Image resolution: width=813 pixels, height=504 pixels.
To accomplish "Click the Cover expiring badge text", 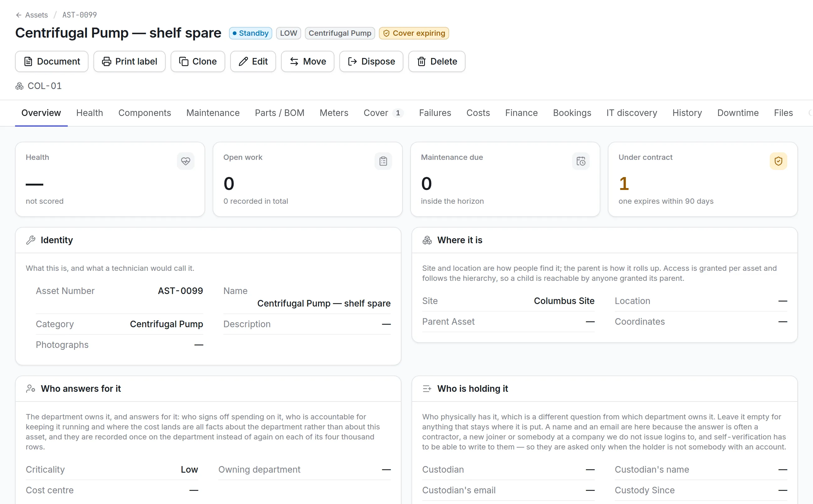I will [x=419, y=33].
